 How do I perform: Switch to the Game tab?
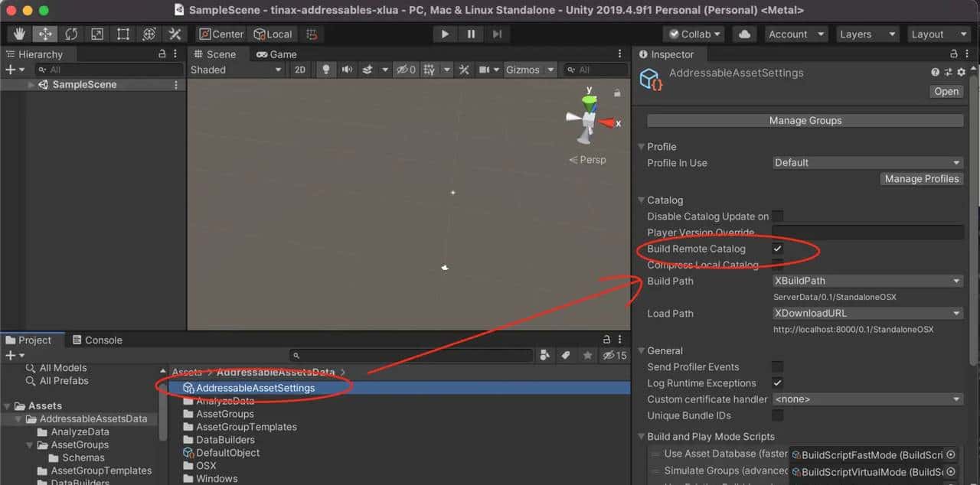pyautogui.click(x=276, y=54)
